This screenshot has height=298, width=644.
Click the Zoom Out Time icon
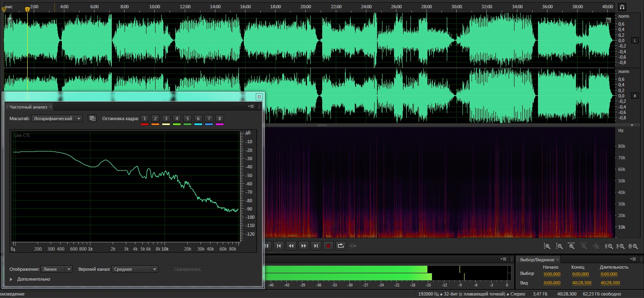tap(584, 246)
